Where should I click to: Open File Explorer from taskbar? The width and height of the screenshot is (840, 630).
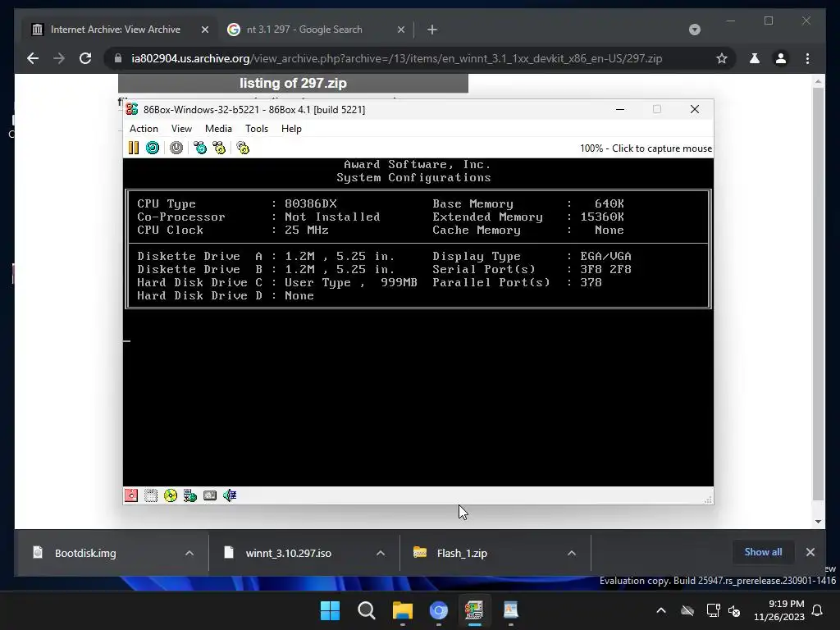point(402,610)
